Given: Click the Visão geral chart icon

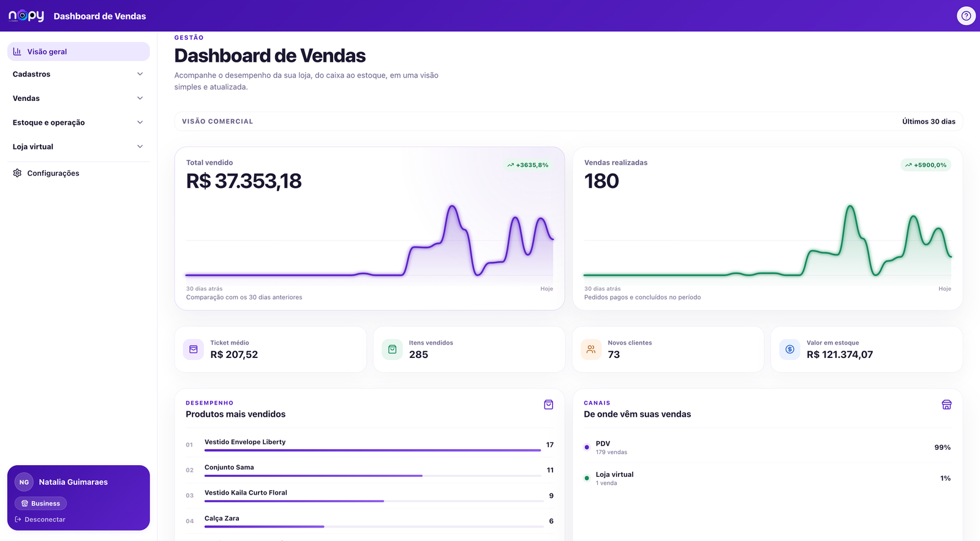Looking at the screenshot, I should [x=17, y=51].
